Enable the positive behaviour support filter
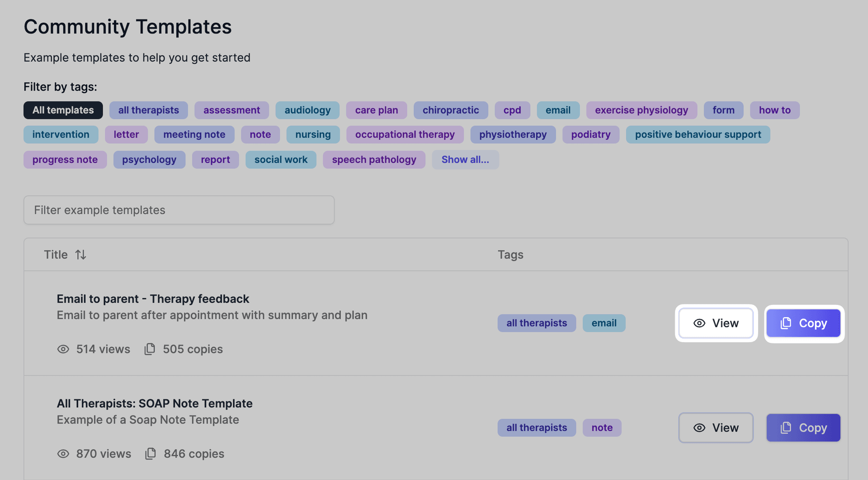 pos(698,134)
